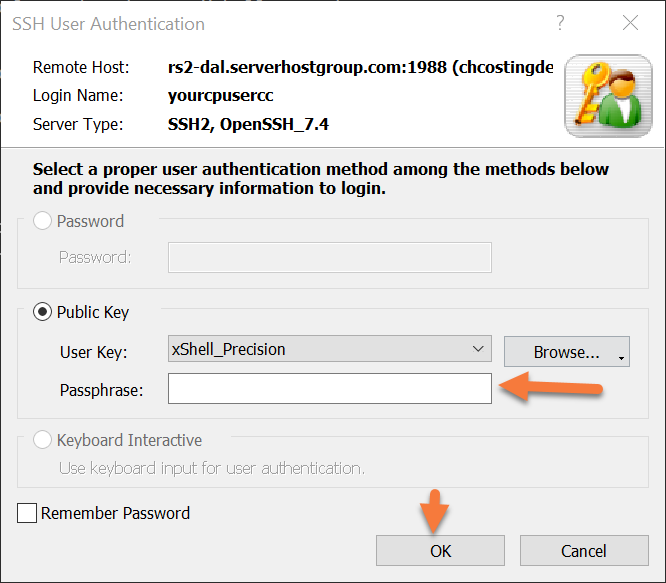The height and width of the screenshot is (583, 666).
Task: Click the SSH2, OpenSSH_7.4 server type text
Action: (248, 125)
